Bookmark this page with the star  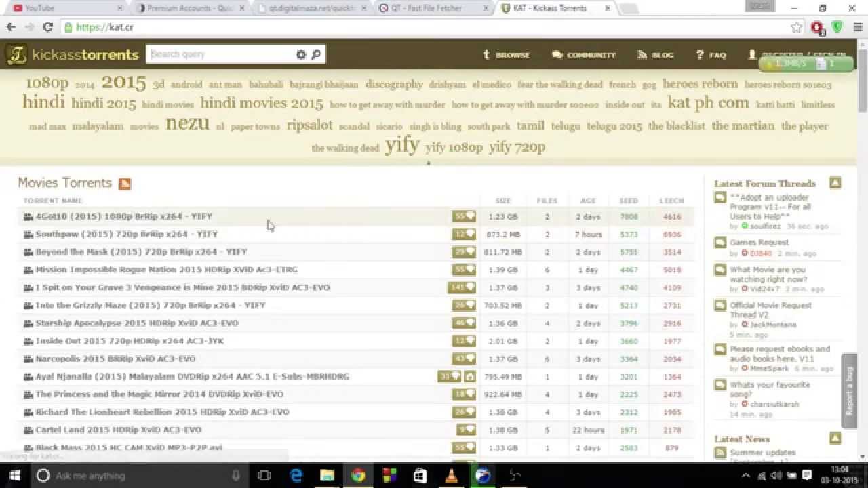click(x=797, y=27)
